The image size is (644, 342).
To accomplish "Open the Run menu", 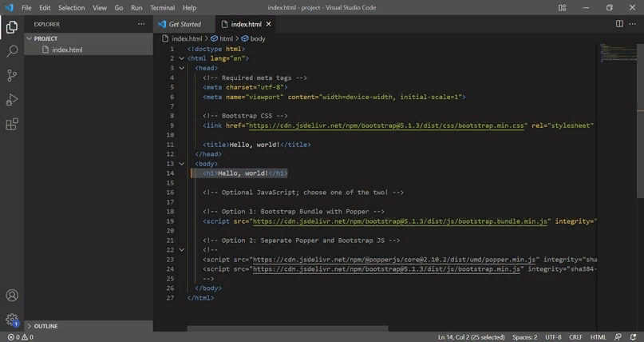I will (x=136, y=7).
